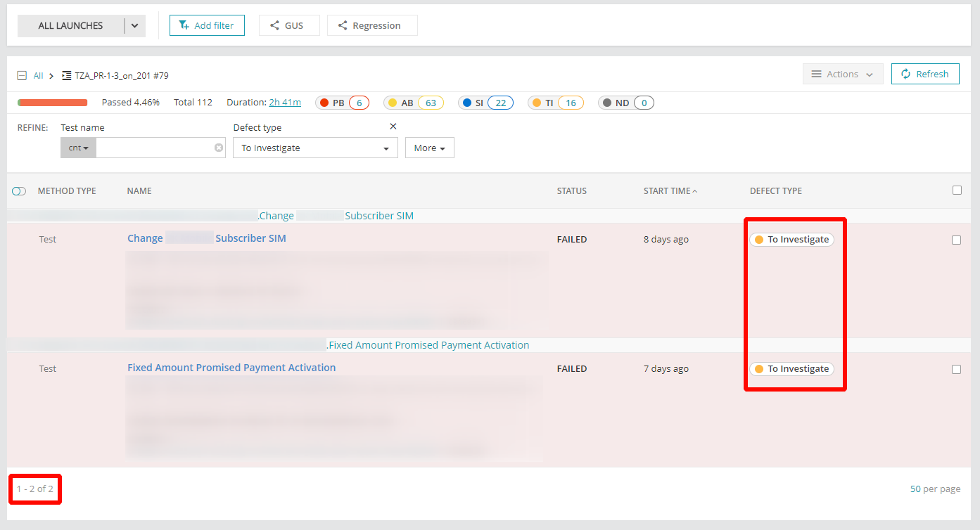This screenshot has height=530, width=980.
Task: Click the red PB defect circle
Action: pos(324,103)
